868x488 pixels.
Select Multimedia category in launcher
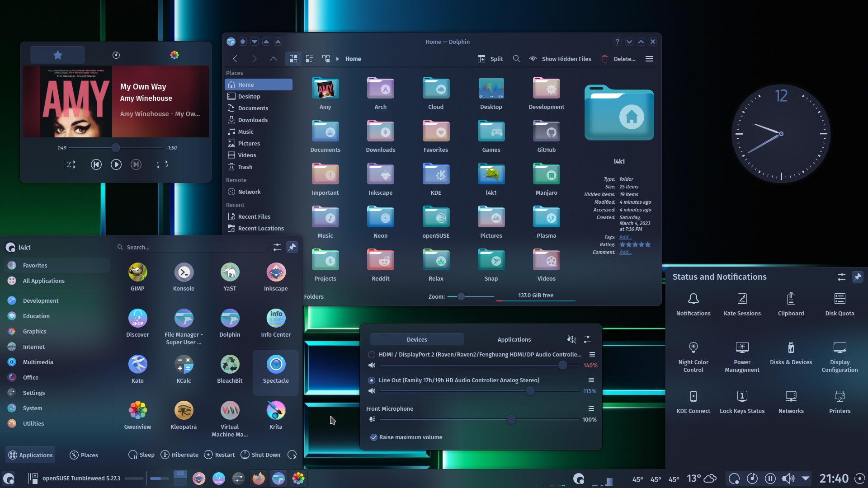pyautogui.click(x=57, y=362)
